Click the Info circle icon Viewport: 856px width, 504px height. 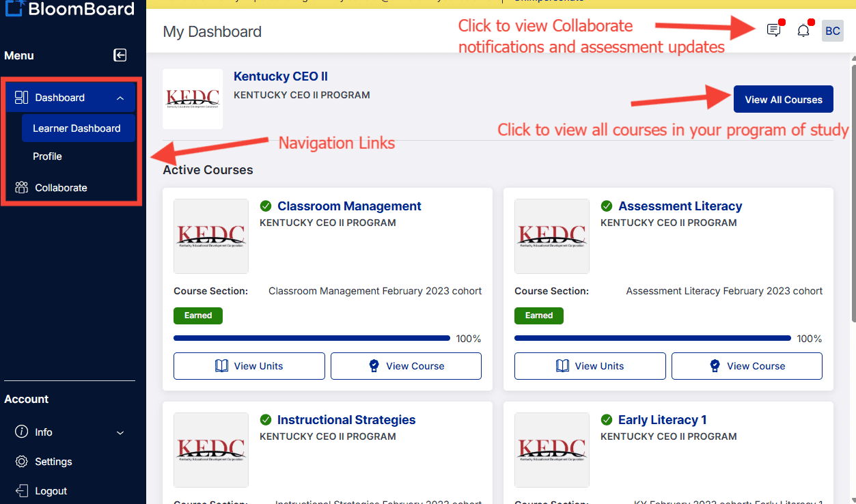pos(22,432)
